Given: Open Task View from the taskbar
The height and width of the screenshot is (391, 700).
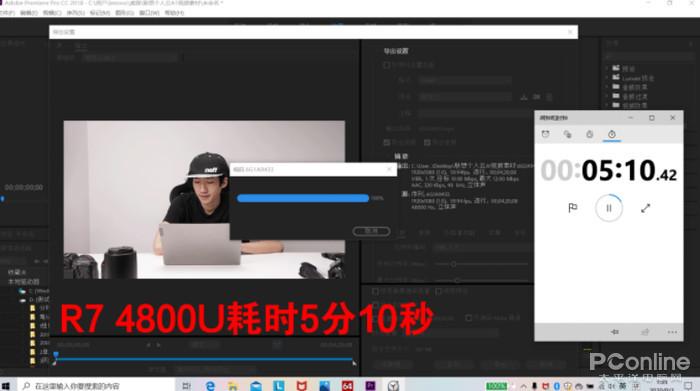Looking at the screenshot, I should click(187, 385).
